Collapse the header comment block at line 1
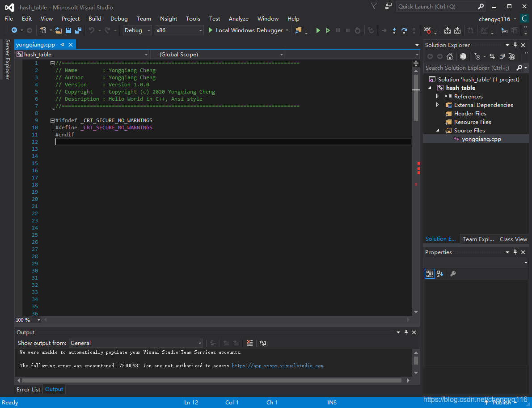Image resolution: width=532 pixels, height=408 pixels. 52,63
